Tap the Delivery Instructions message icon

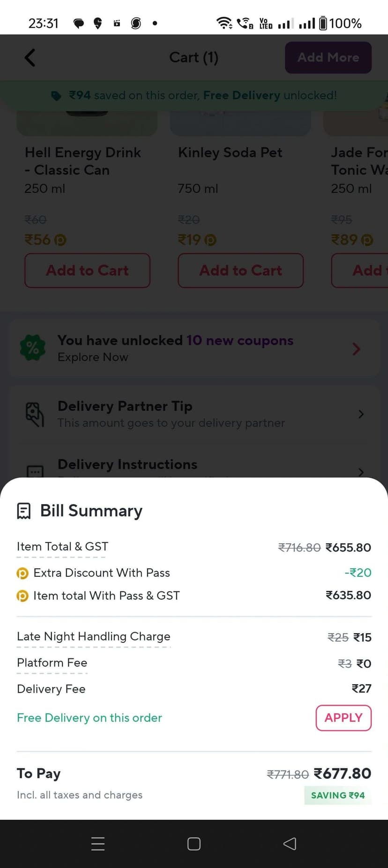point(35,471)
